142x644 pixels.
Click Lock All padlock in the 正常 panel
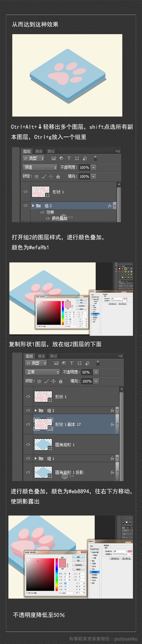click(61, 381)
